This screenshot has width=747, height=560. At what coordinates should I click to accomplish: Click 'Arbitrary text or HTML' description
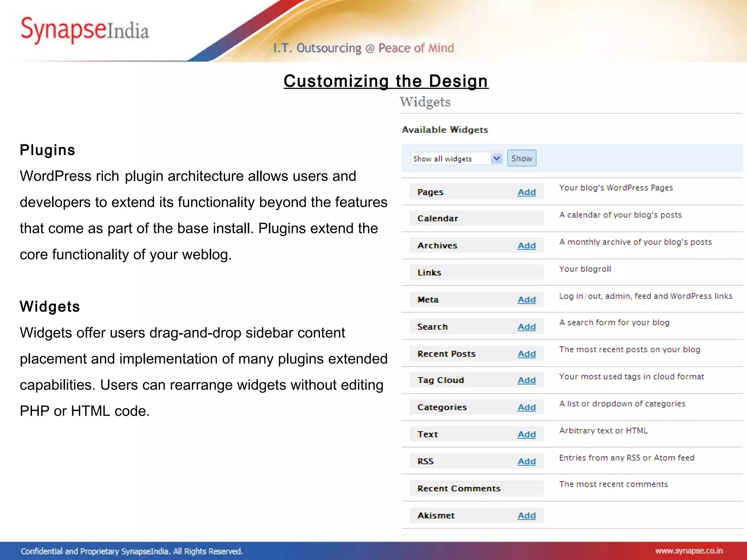point(603,431)
